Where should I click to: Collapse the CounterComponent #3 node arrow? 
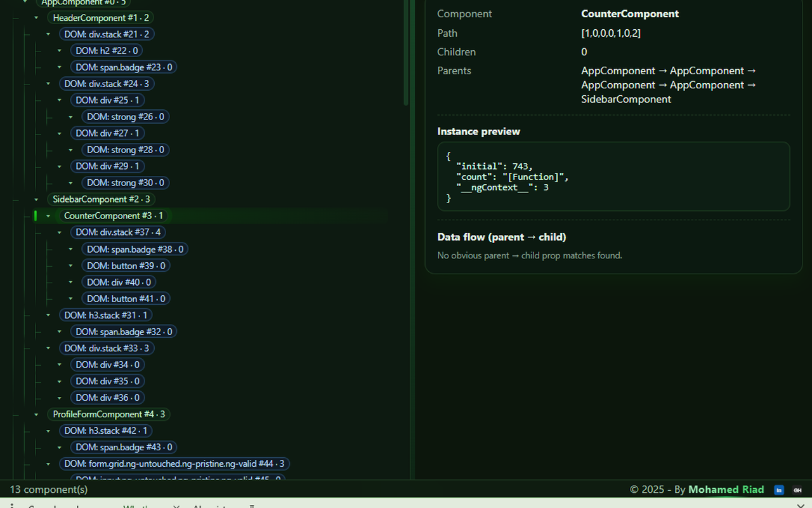(x=48, y=216)
